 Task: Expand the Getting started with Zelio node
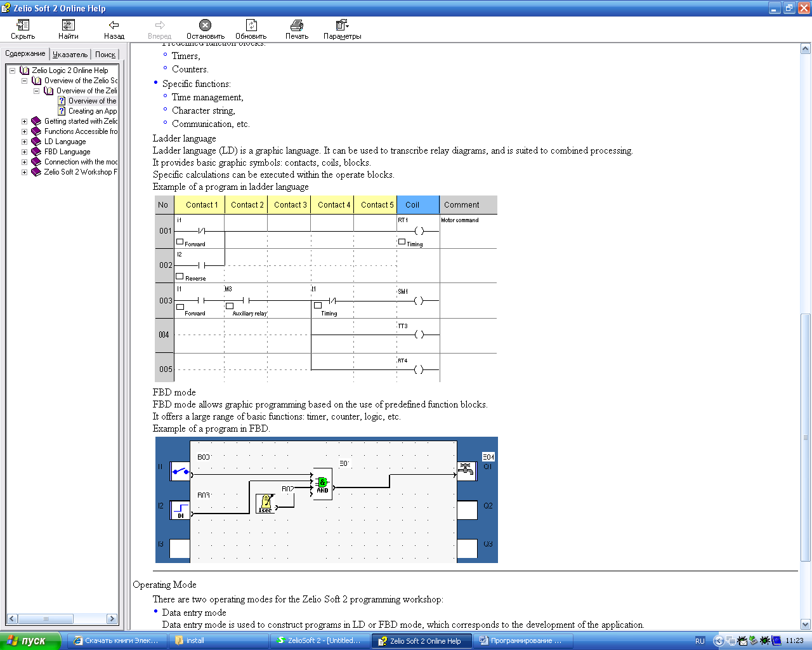[x=24, y=121]
